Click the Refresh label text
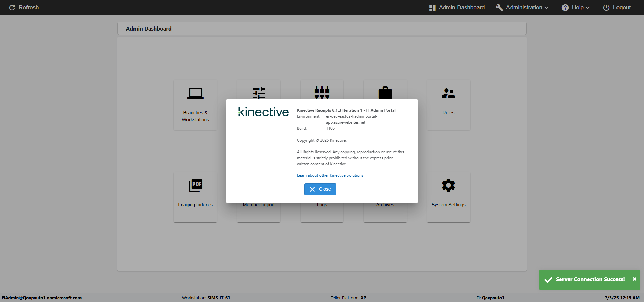Viewport: 644px width, 302px height. [x=29, y=7]
